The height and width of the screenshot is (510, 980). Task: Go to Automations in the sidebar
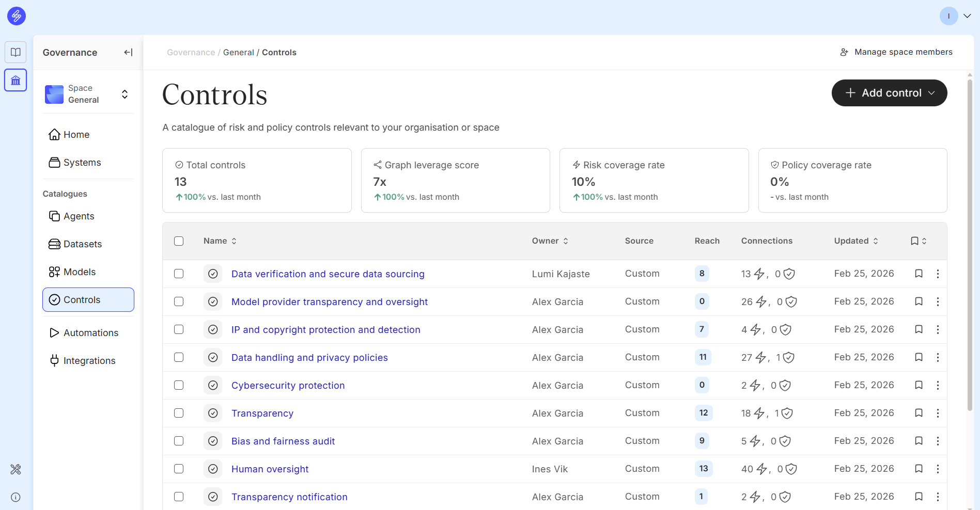pos(91,333)
